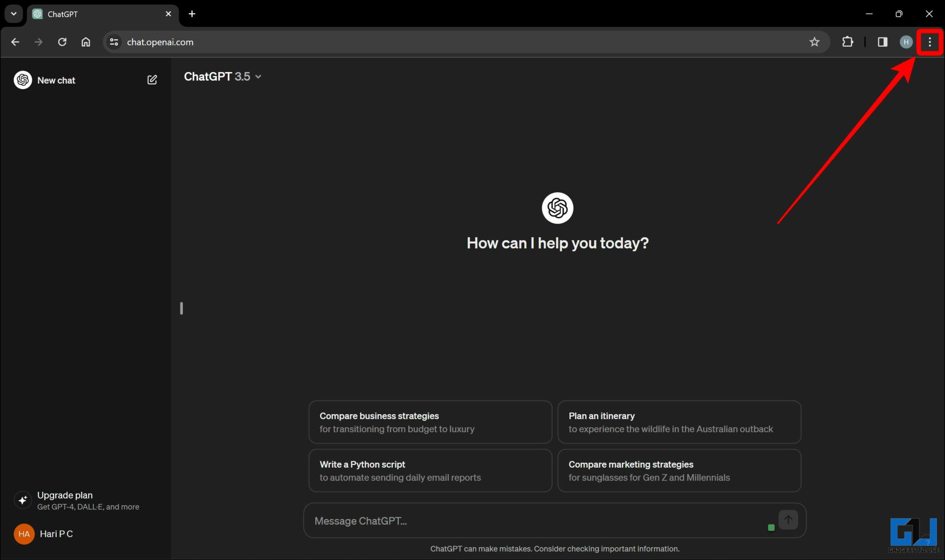Image resolution: width=945 pixels, height=560 pixels.
Task: Click the site information icon in address bar
Action: (114, 42)
